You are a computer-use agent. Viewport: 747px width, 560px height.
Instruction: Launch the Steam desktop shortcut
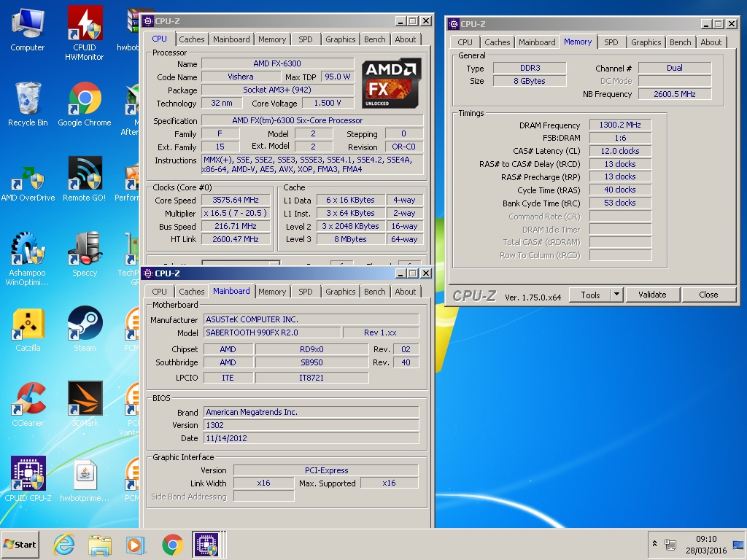pyautogui.click(x=85, y=329)
